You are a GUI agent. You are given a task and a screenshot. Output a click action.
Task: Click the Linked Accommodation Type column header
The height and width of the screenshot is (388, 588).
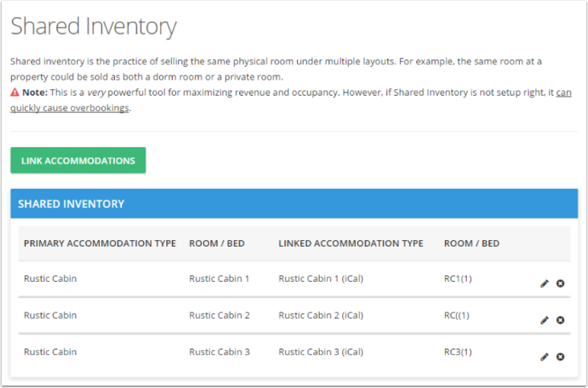pyautogui.click(x=350, y=243)
